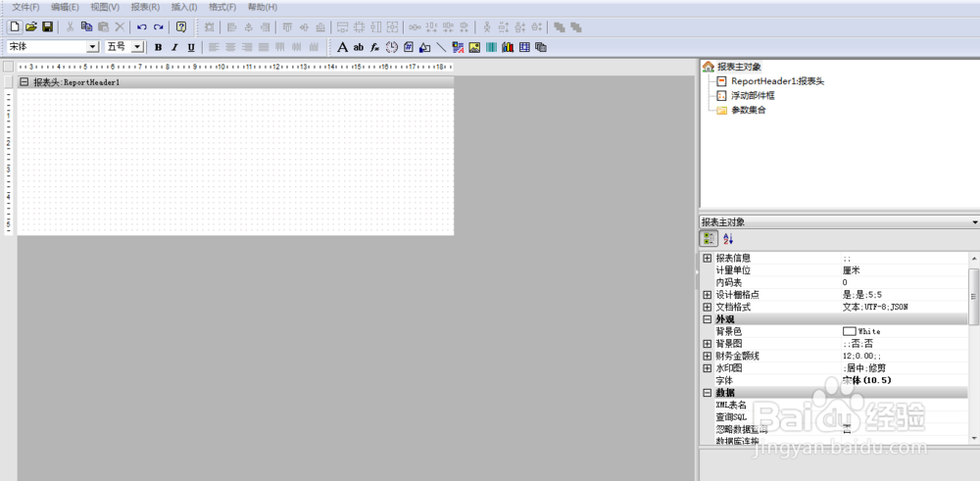Redo the last undone action
This screenshot has width=980, height=481.
159,26
